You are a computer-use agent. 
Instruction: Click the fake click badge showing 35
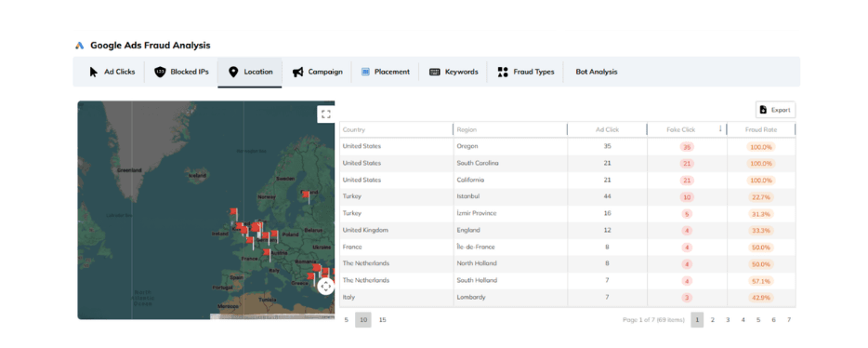pos(687,147)
